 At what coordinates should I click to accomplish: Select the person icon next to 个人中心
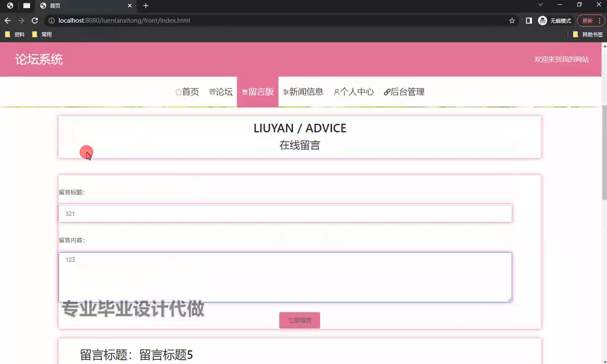(x=336, y=91)
